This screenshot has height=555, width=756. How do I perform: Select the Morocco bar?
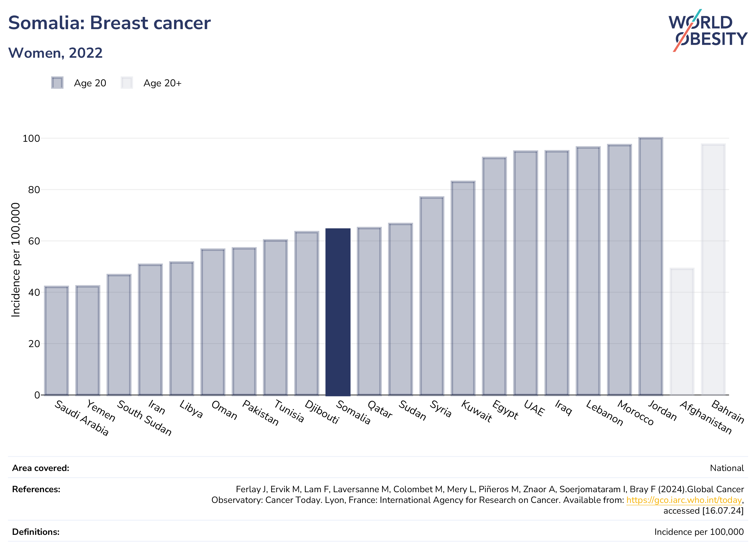point(619,270)
